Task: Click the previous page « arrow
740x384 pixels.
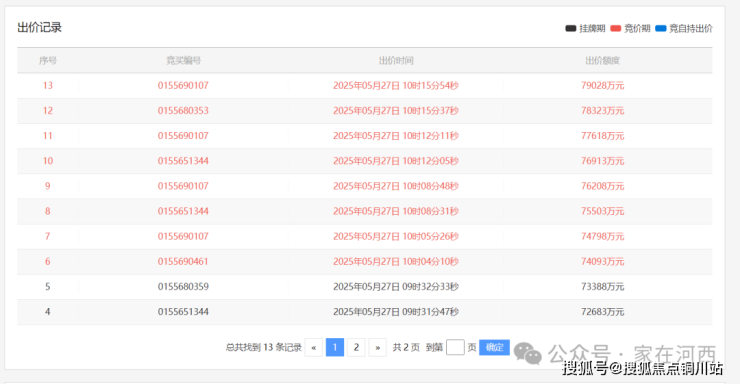Action: click(x=314, y=347)
